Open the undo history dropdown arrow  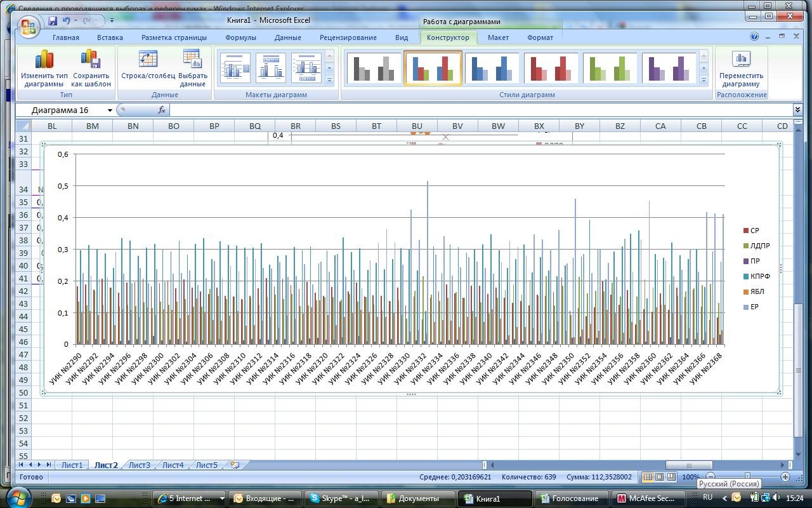[x=75, y=21]
